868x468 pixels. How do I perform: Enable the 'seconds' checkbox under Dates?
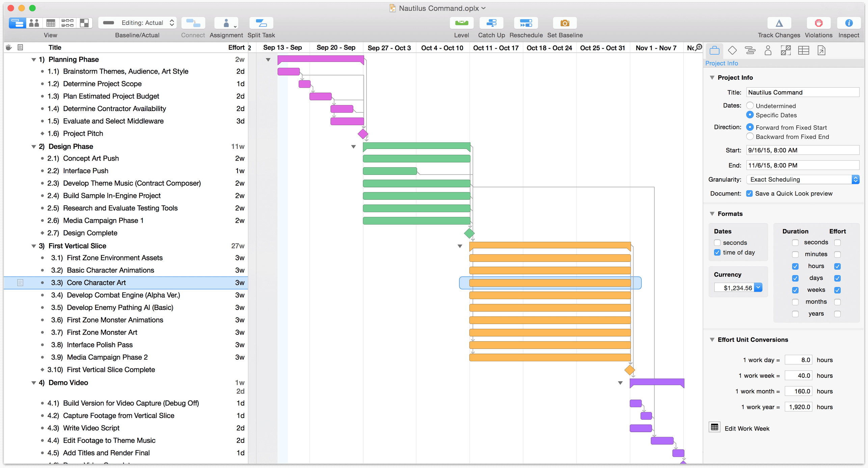pyautogui.click(x=717, y=242)
